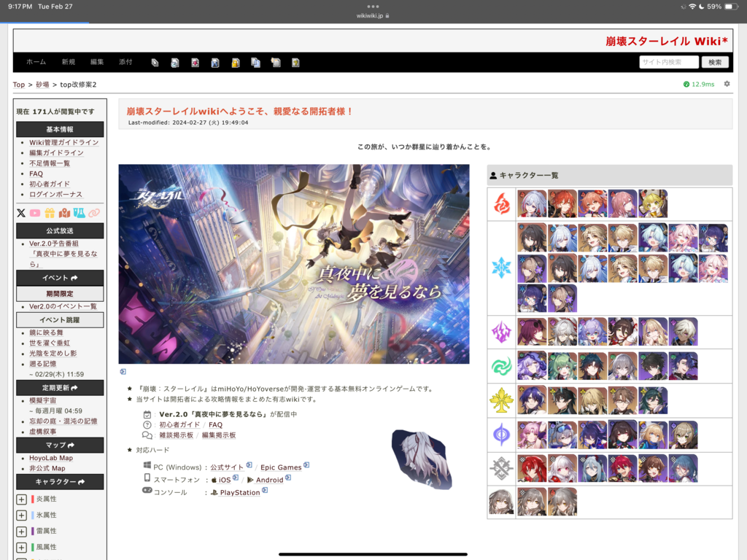Expand the 炎属性 character list
The height and width of the screenshot is (560, 747).
coord(21,499)
